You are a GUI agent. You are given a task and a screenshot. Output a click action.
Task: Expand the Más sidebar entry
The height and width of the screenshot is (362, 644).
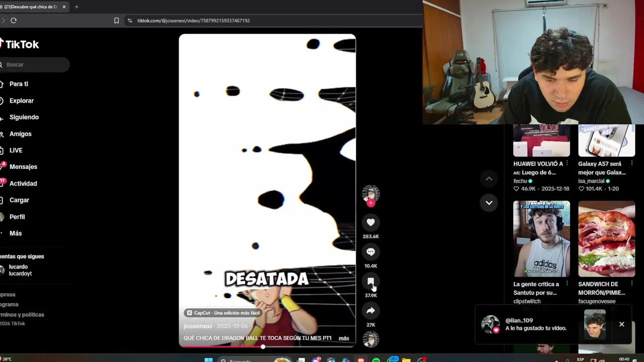pyautogui.click(x=15, y=233)
